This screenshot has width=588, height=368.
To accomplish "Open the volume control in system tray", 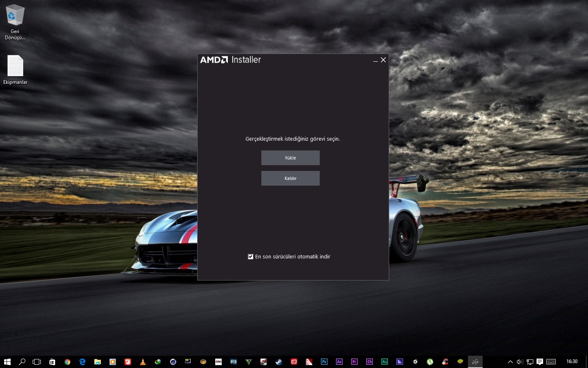I will [x=520, y=362].
